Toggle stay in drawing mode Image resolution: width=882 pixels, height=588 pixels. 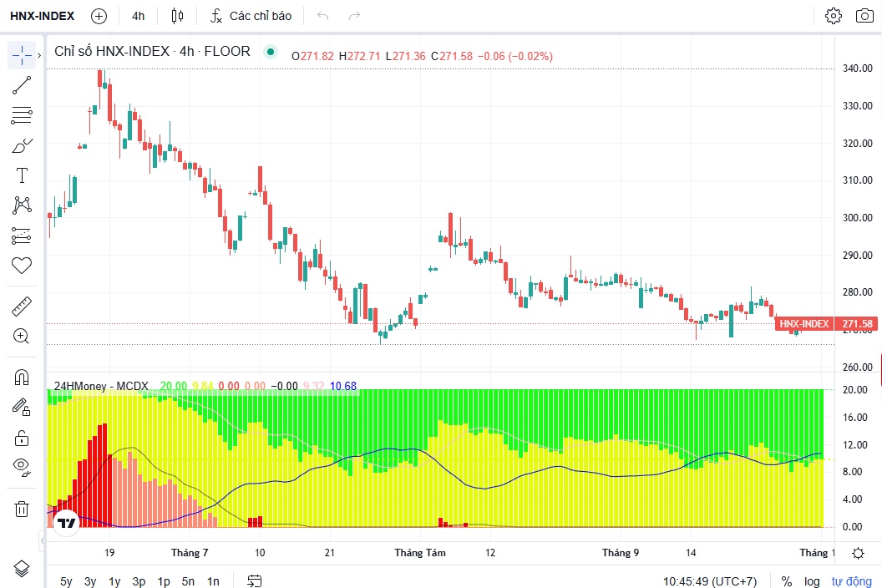(x=22, y=408)
